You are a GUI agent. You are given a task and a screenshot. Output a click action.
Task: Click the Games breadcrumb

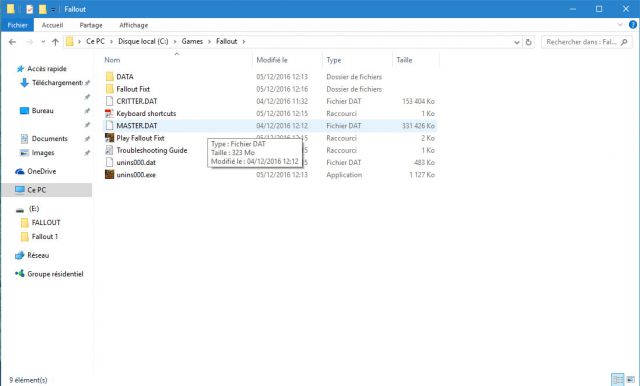pos(192,41)
